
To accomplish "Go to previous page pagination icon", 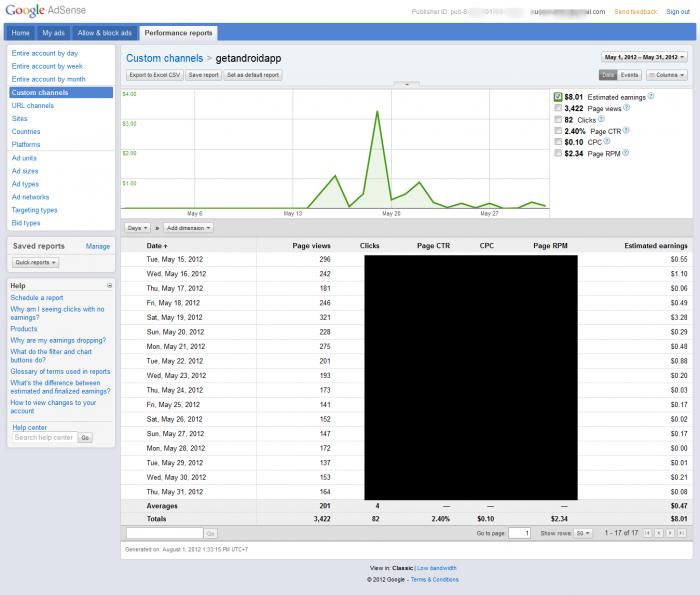I will click(658, 533).
